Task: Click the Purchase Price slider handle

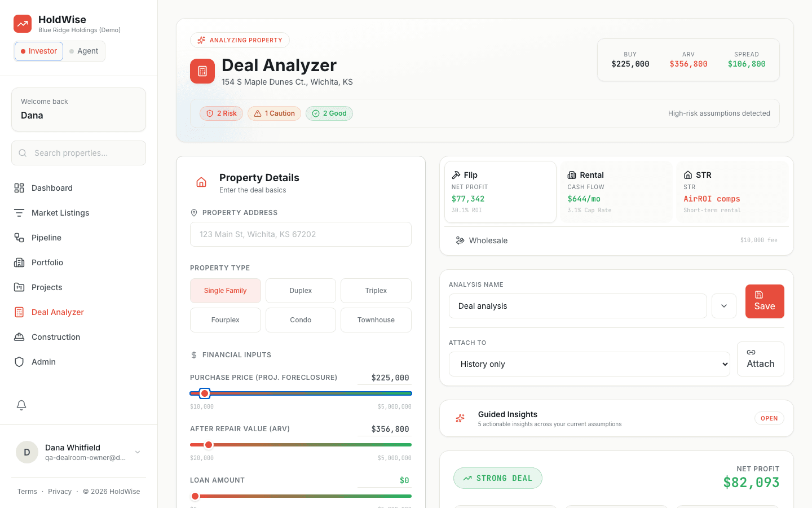Action: pyautogui.click(x=205, y=393)
